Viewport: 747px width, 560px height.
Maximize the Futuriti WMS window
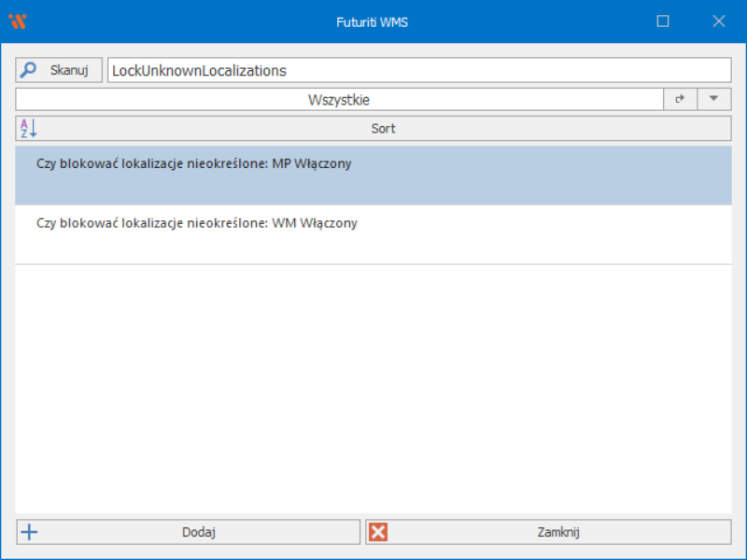click(x=663, y=21)
